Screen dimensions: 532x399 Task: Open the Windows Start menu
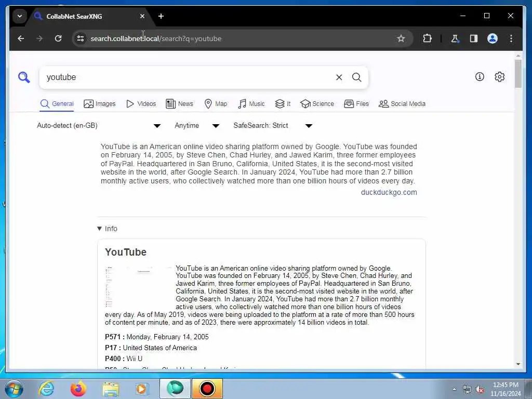pos(14,389)
